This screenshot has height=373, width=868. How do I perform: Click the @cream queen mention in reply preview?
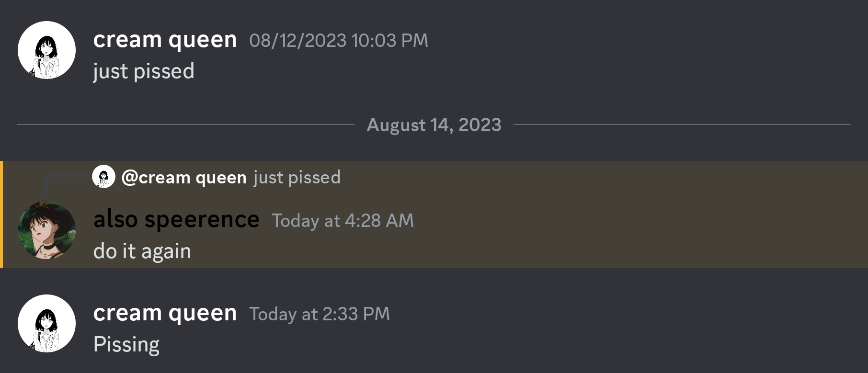click(184, 178)
